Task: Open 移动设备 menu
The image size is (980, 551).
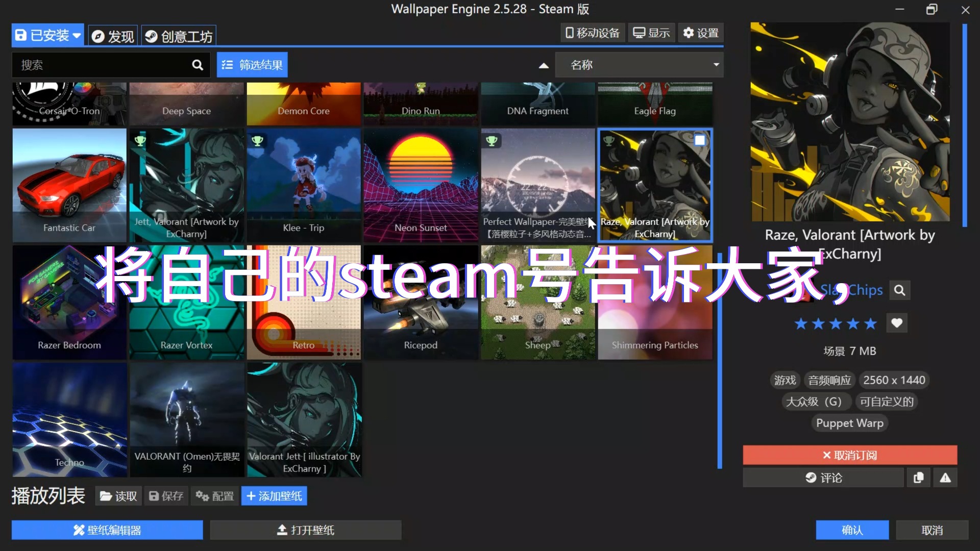Action: 593,33
